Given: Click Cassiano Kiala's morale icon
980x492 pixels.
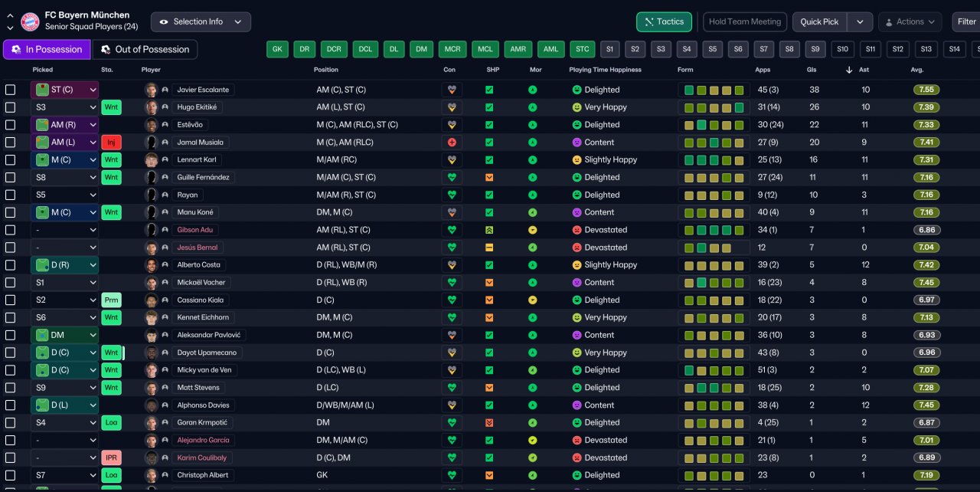Looking at the screenshot, I should (532, 300).
